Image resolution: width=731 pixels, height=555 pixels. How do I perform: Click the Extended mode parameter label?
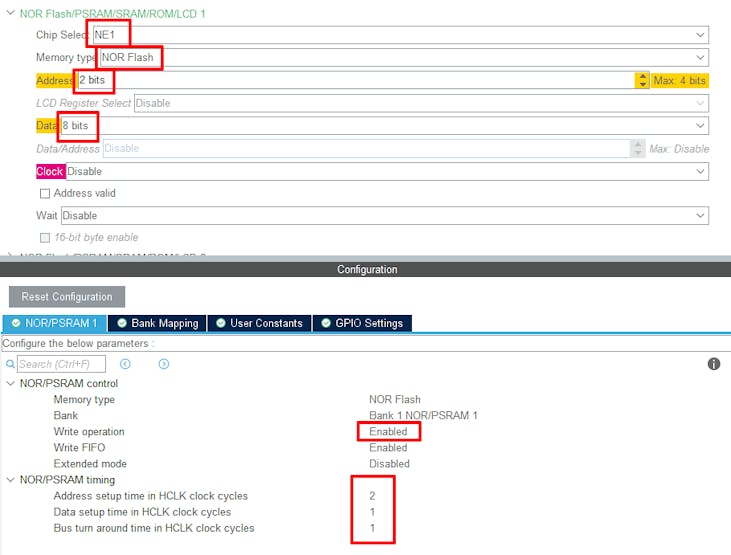pyautogui.click(x=90, y=464)
